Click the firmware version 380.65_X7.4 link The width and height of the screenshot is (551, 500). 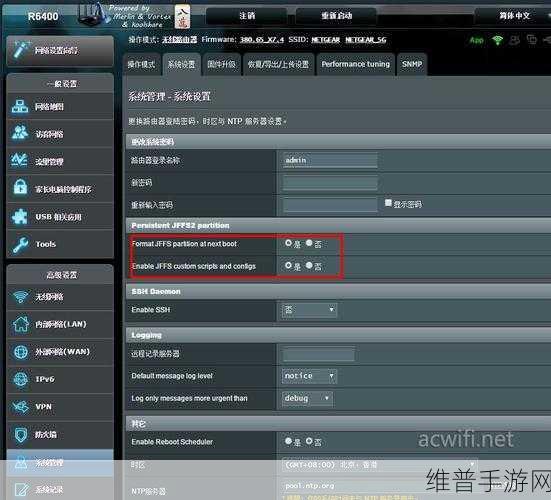(261, 40)
